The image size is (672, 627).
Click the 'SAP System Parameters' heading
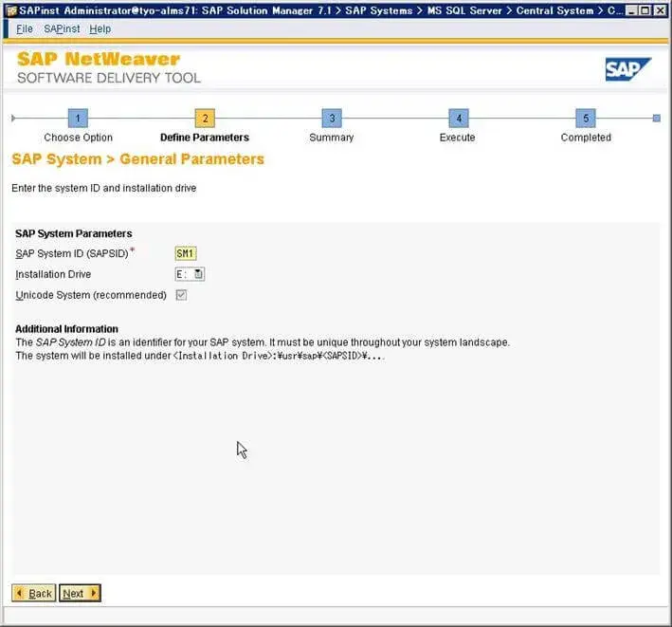click(74, 233)
